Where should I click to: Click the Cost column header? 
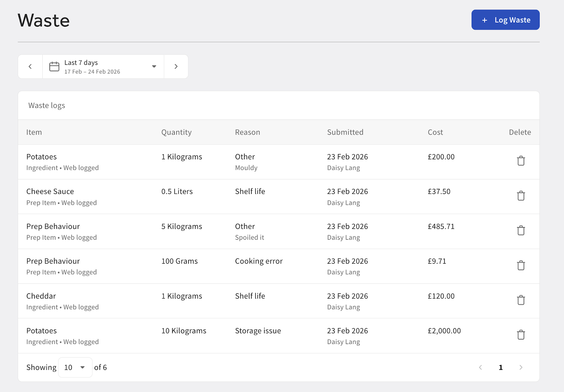[x=435, y=132]
